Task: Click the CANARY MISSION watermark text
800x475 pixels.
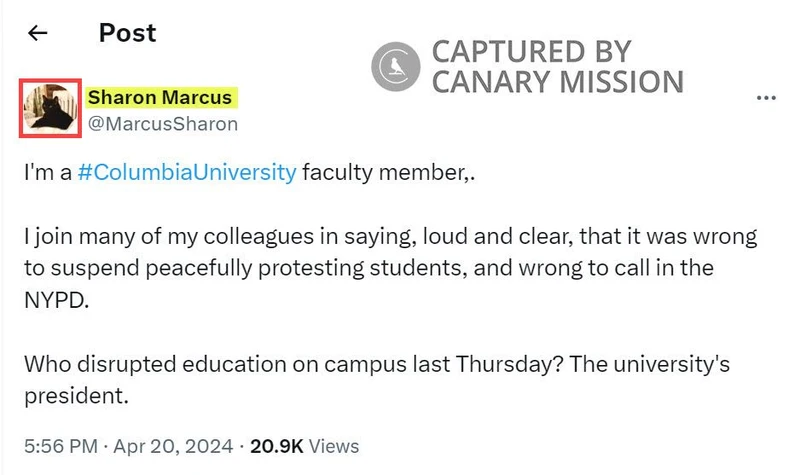Action: (558, 82)
